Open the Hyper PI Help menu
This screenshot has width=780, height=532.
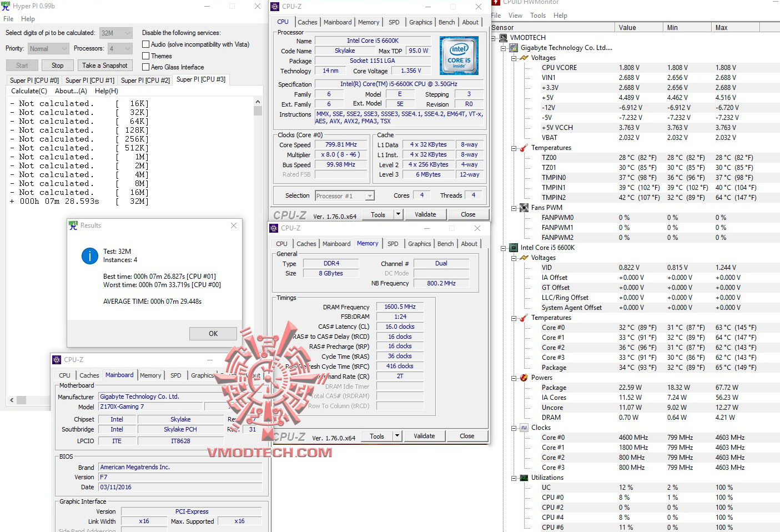tap(28, 19)
